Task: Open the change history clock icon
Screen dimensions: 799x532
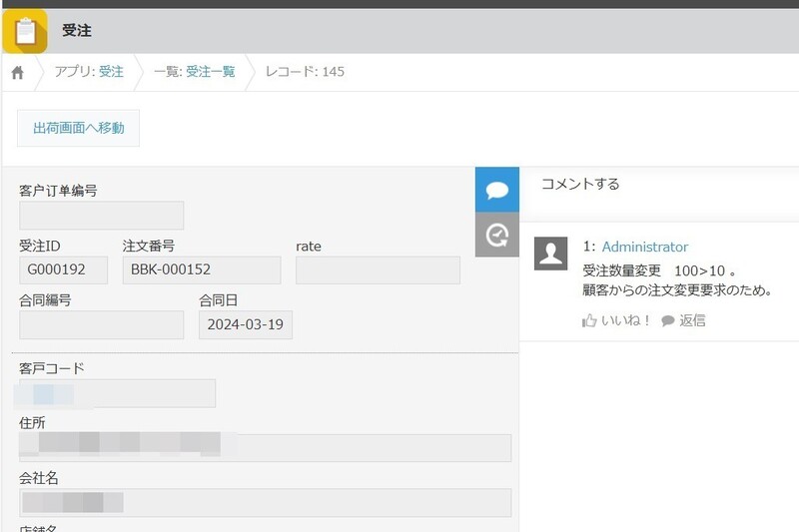Action: (496, 235)
